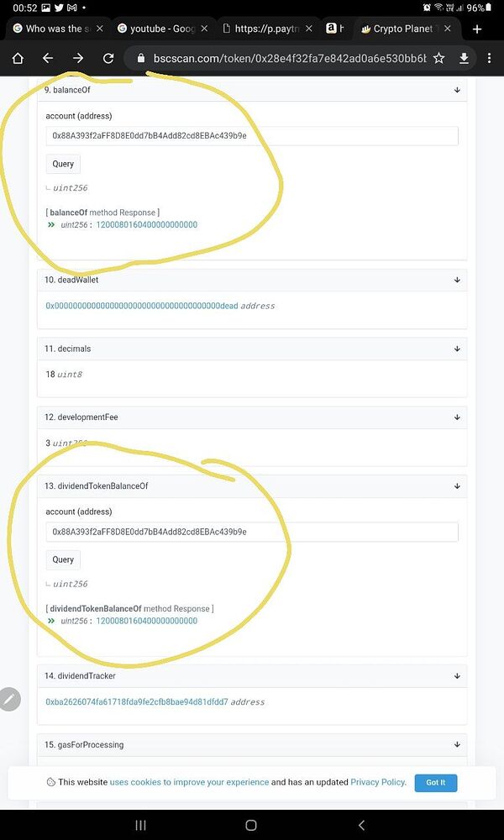Collapse the dividendTokenBalanceOf section chevron
This screenshot has height=840, width=504.
pos(456,486)
